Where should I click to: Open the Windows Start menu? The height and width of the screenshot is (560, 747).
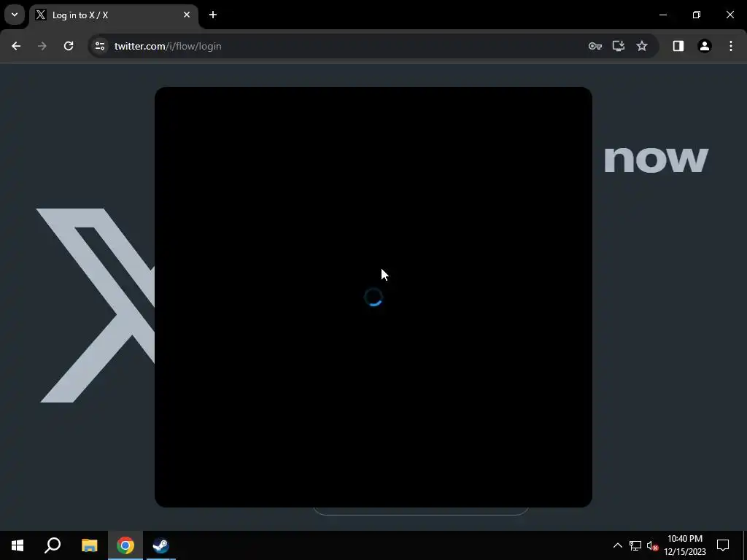point(18,545)
